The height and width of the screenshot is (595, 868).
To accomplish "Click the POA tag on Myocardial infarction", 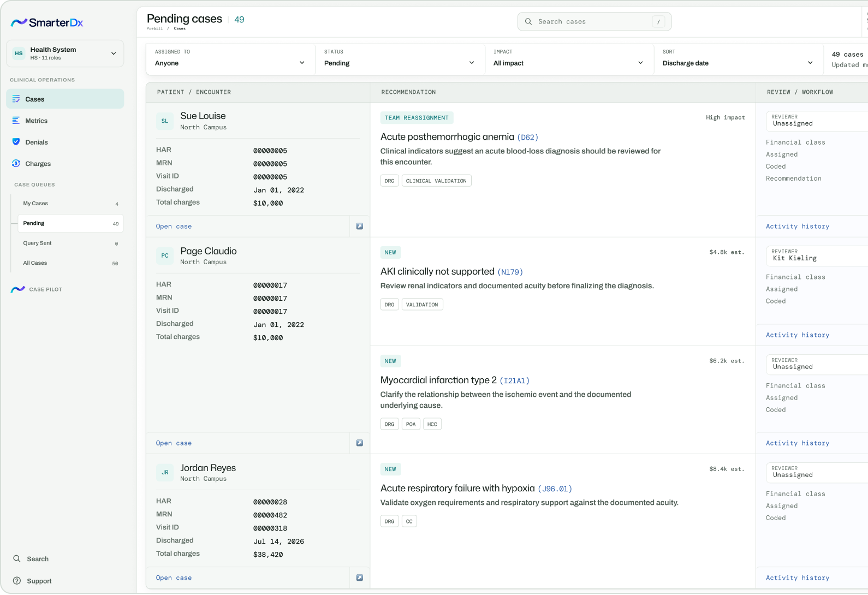I will (x=411, y=424).
